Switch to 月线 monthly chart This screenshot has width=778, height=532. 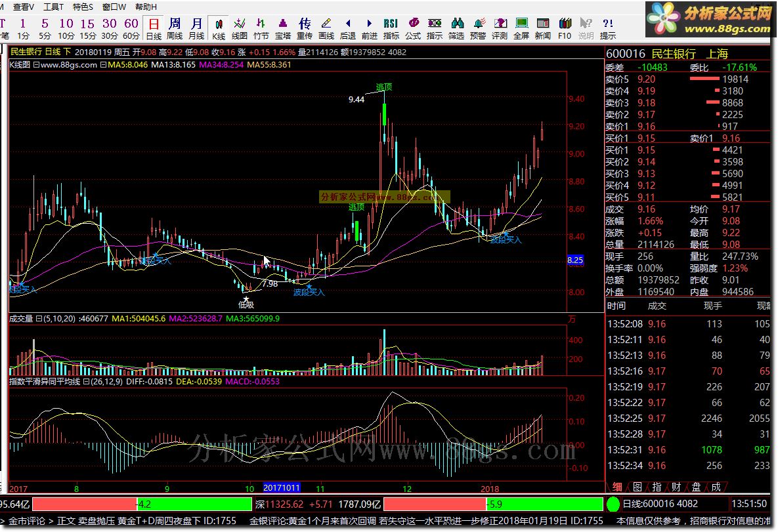[196, 28]
